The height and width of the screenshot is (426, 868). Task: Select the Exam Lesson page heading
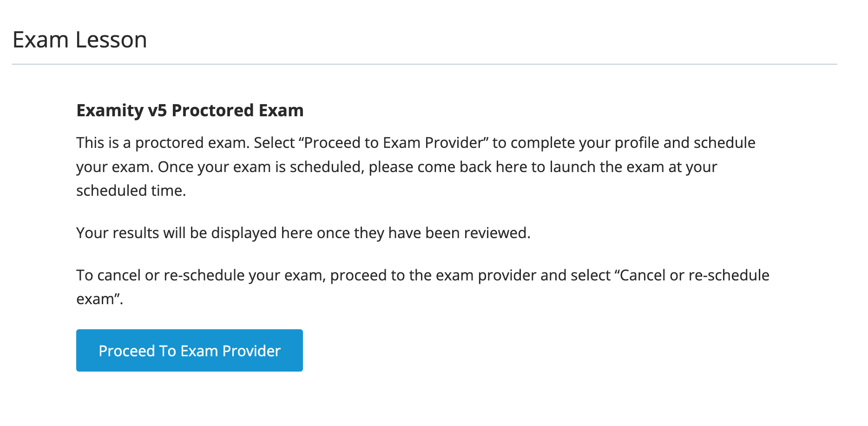point(80,40)
